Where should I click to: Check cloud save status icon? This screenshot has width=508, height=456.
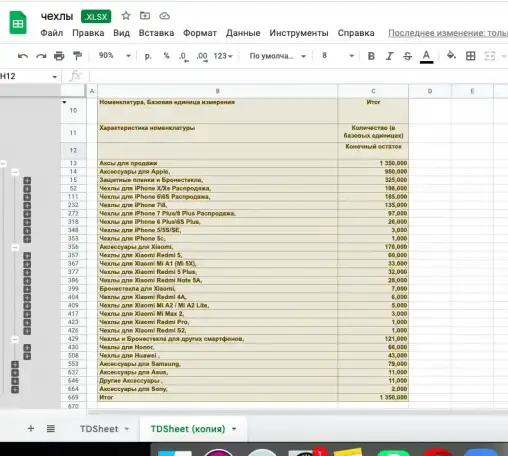164,16
